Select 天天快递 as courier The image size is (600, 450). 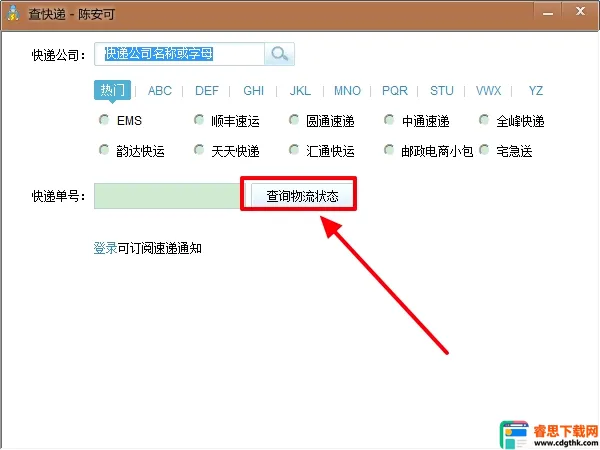[x=199, y=150]
